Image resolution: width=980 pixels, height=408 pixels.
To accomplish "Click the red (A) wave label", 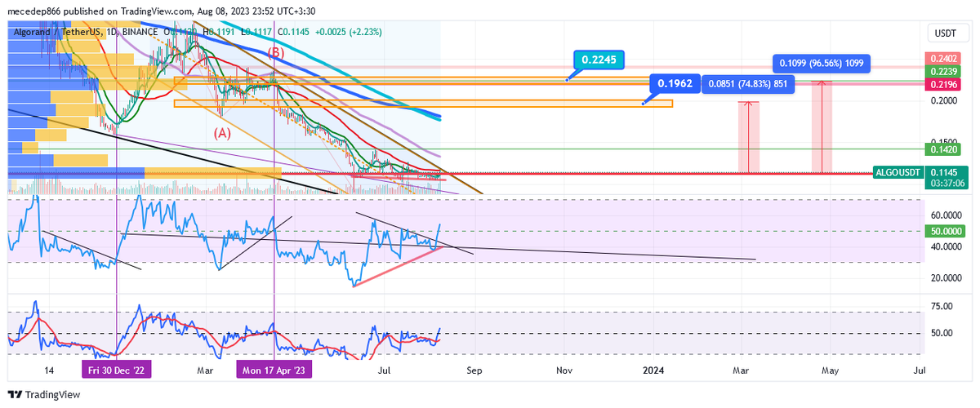I will click(221, 133).
